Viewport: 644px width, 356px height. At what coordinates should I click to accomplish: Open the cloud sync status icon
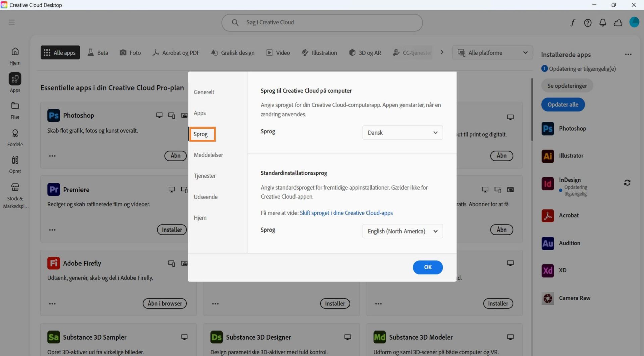click(618, 22)
